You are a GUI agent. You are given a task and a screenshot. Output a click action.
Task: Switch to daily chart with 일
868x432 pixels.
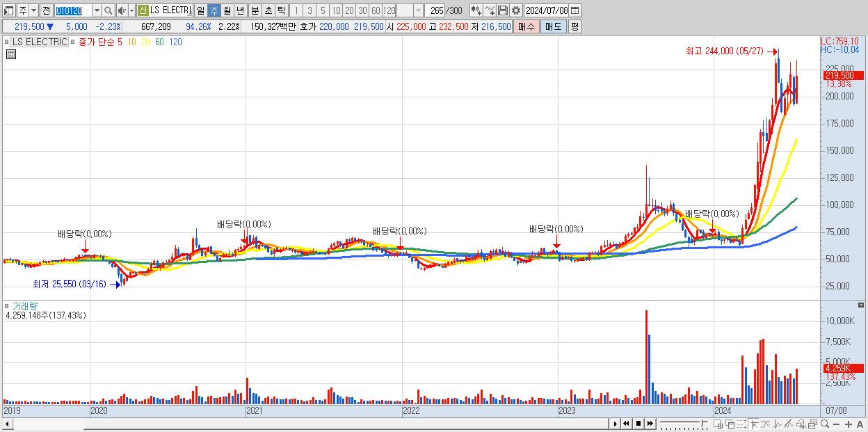click(x=200, y=10)
